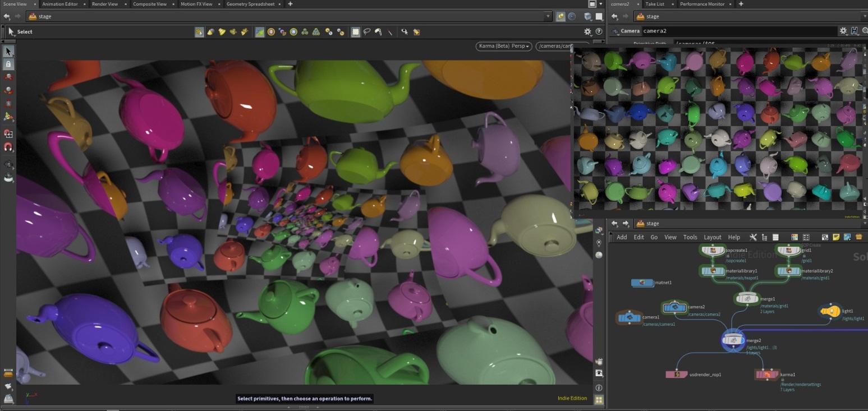Open the Karma (Beta) Persp dropdown

(504, 46)
